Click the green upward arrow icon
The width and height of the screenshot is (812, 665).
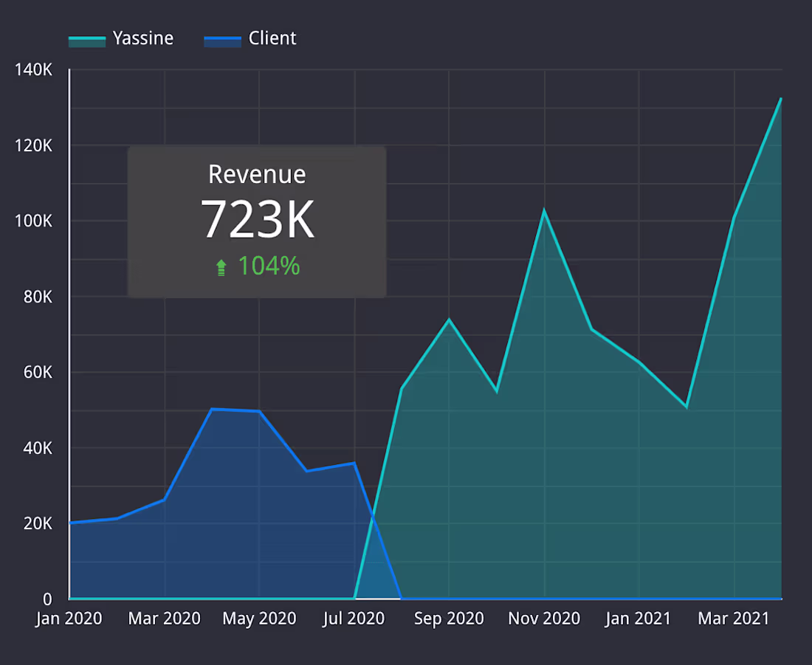[221, 266]
